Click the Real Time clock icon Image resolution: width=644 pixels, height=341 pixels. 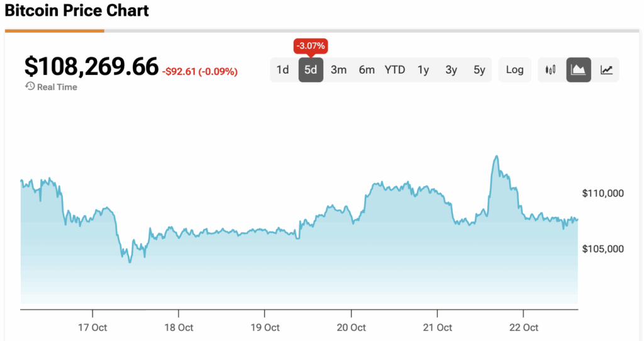[30, 87]
